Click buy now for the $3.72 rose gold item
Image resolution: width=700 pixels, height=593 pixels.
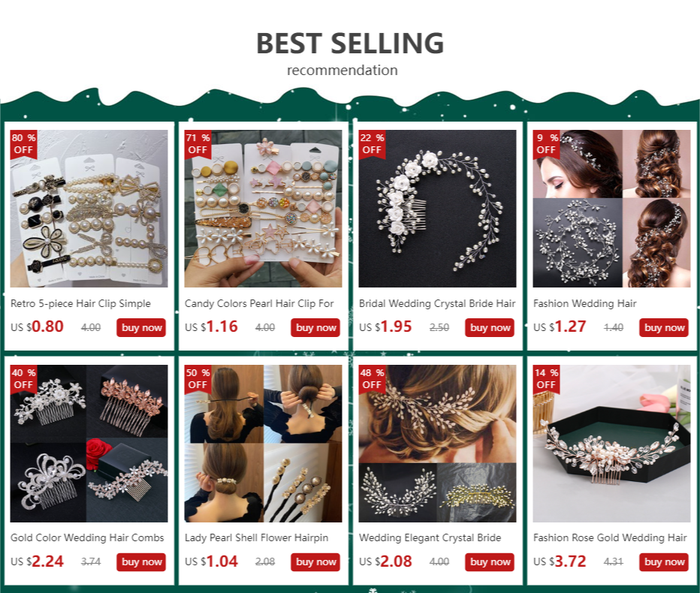point(664,562)
